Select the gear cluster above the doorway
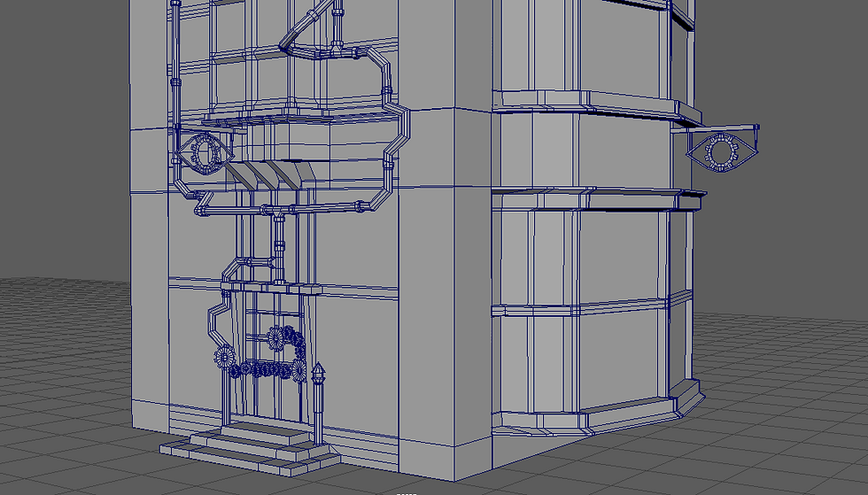This screenshot has height=495, width=868. coord(260,354)
